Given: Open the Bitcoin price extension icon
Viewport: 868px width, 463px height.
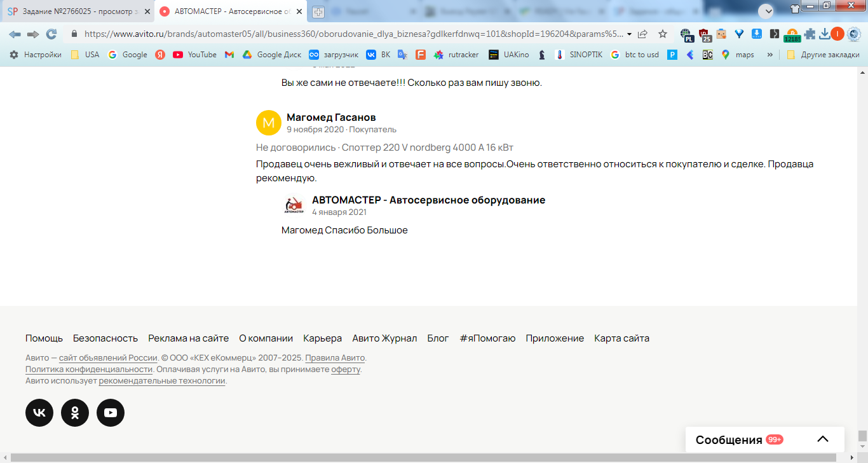Looking at the screenshot, I should click(792, 34).
